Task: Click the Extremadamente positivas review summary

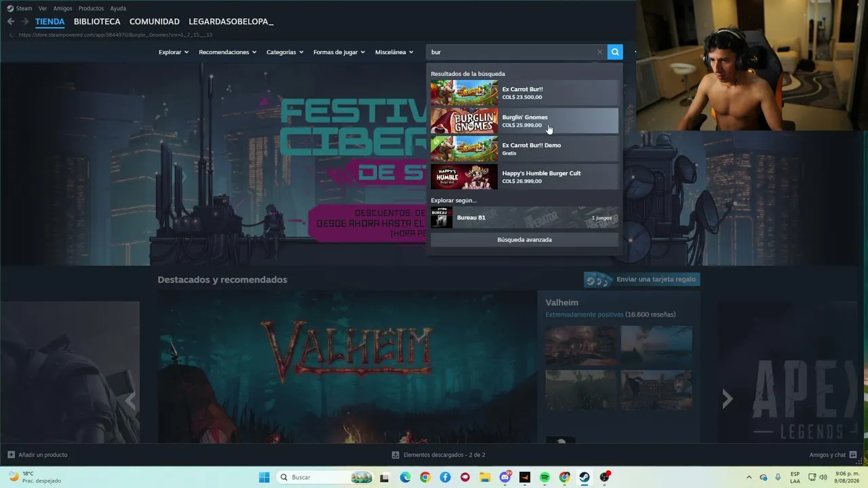Action: click(x=584, y=314)
